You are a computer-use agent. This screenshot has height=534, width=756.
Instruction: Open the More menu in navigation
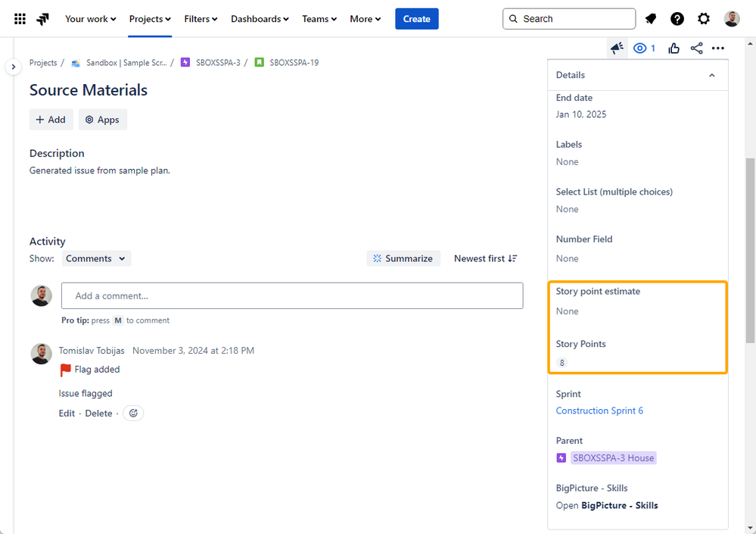(365, 19)
